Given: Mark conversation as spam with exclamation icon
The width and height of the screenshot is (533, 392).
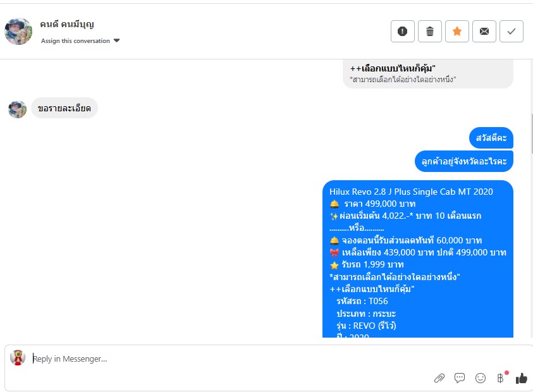Looking at the screenshot, I should point(403,31).
